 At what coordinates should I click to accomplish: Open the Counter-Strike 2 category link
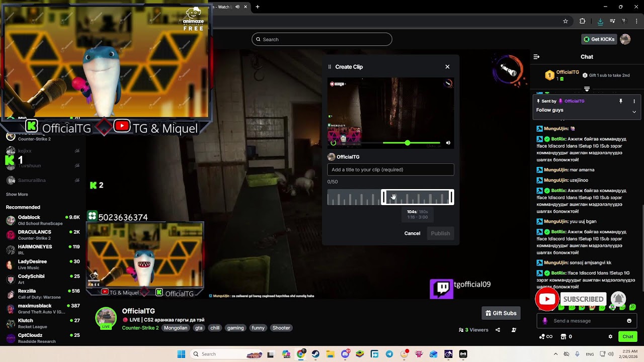click(x=140, y=328)
